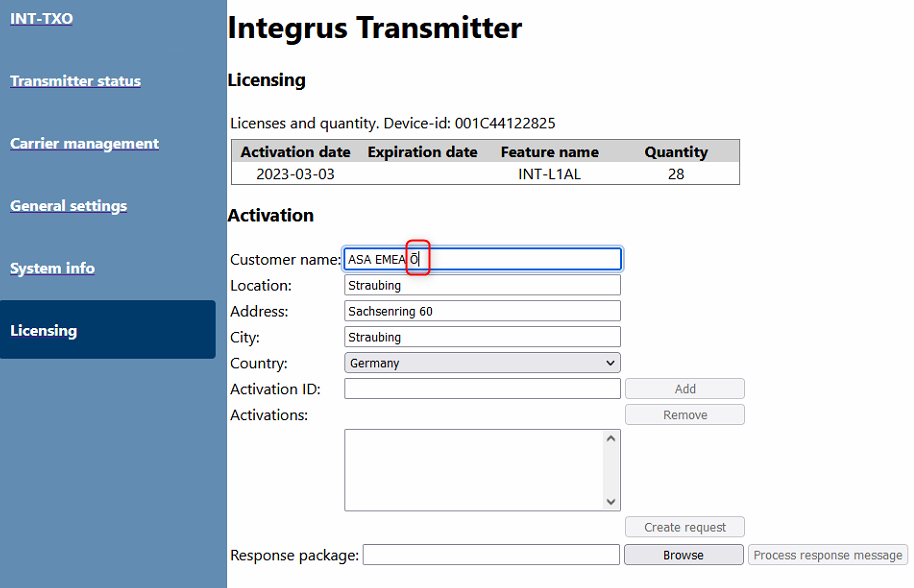Click the Location field containing Straubing
Viewport: 914px width, 588px height.
point(482,286)
